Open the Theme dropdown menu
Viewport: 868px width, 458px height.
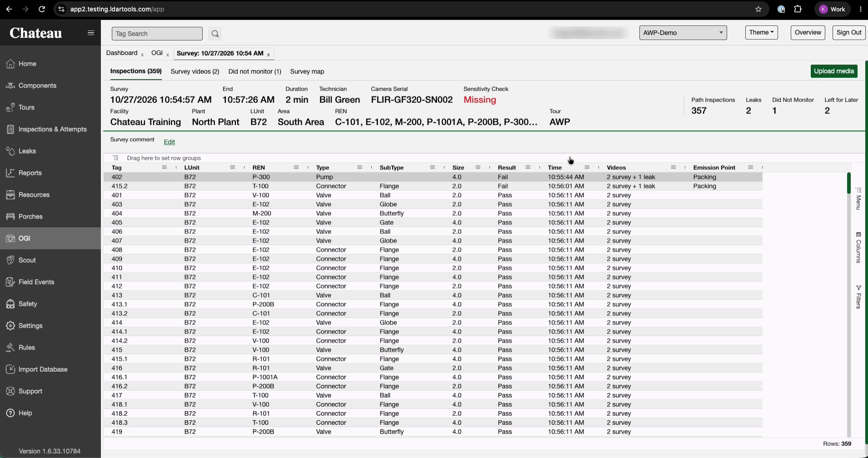762,33
